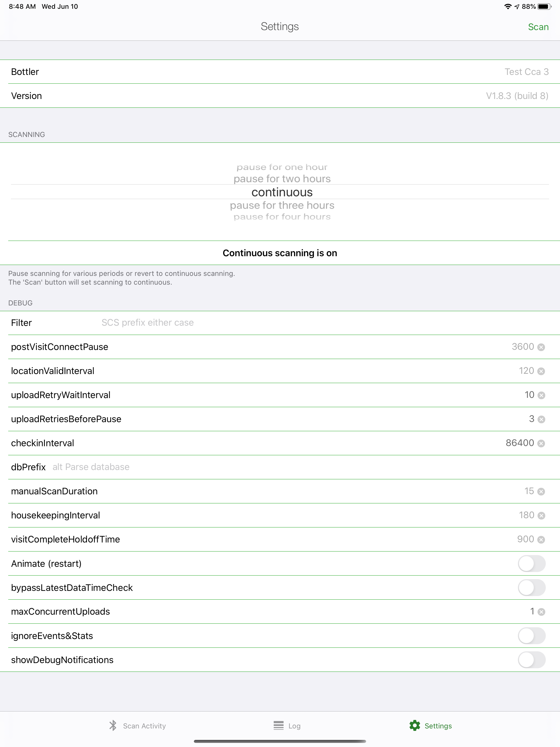Clear the maxConcurrentUploads value

point(541,612)
